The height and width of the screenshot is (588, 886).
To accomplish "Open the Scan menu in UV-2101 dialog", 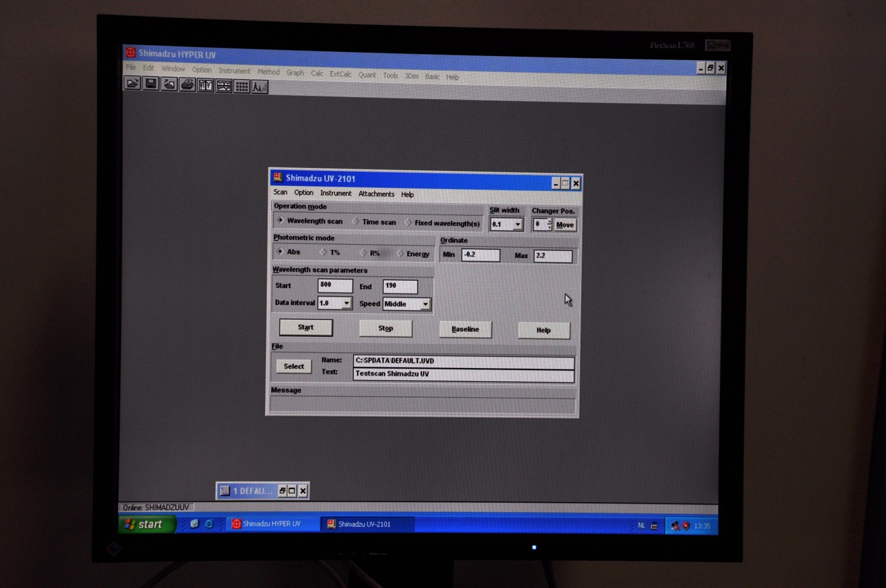I will (x=280, y=192).
